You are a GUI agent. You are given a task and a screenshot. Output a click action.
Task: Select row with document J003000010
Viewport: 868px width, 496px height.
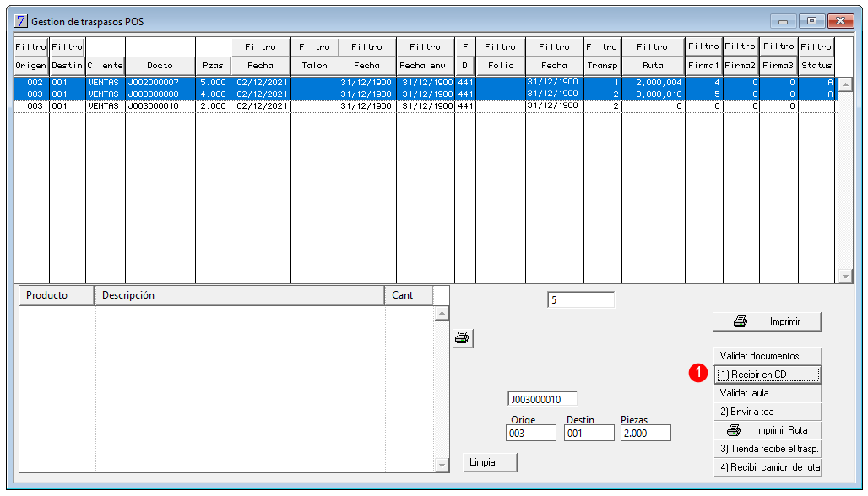click(x=426, y=106)
